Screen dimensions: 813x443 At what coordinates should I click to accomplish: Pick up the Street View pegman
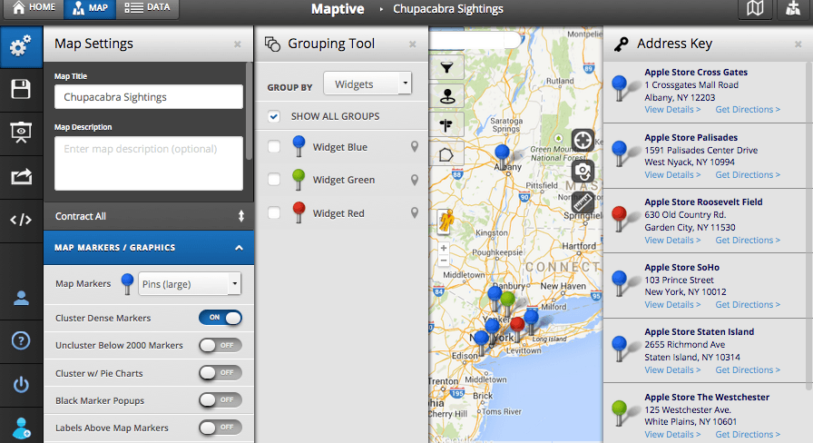446,220
